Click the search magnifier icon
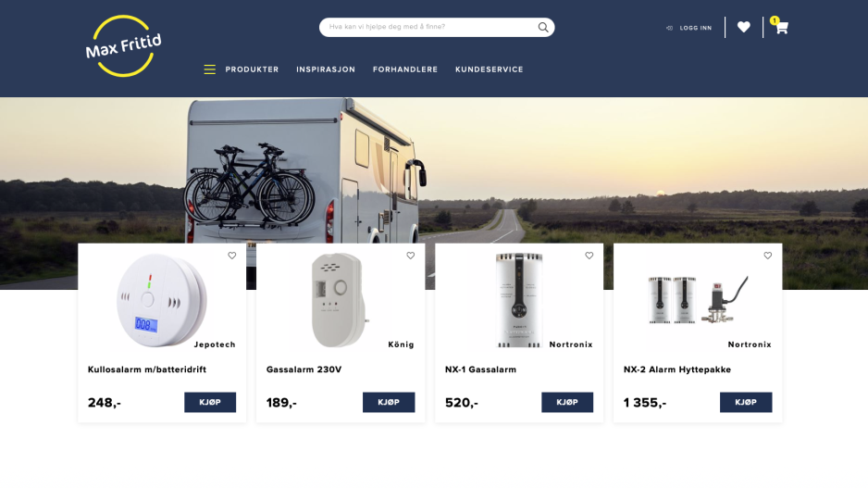The image size is (868, 488). point(543,28)
